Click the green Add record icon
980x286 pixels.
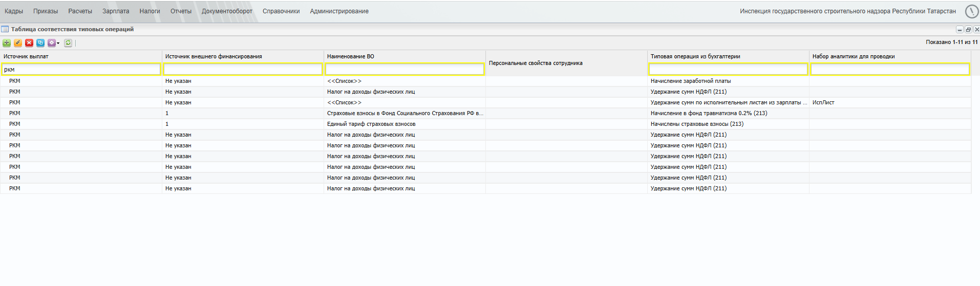coord(7,43)
